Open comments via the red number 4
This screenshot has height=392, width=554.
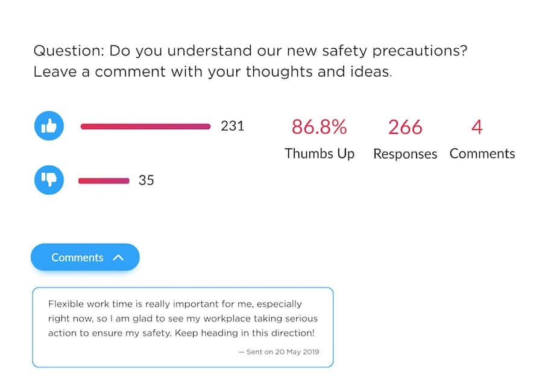(x=477, y=127)
